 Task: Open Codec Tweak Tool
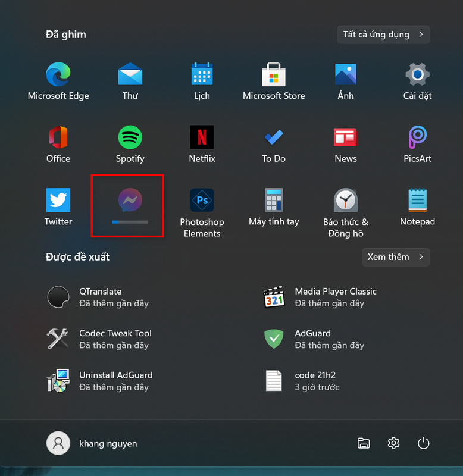[x=99, y=339]
